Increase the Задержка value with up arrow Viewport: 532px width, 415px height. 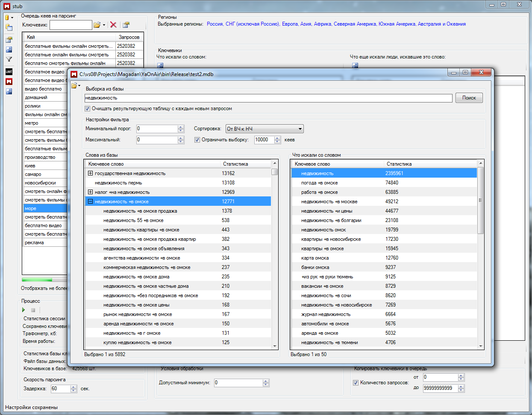(73, 387)
